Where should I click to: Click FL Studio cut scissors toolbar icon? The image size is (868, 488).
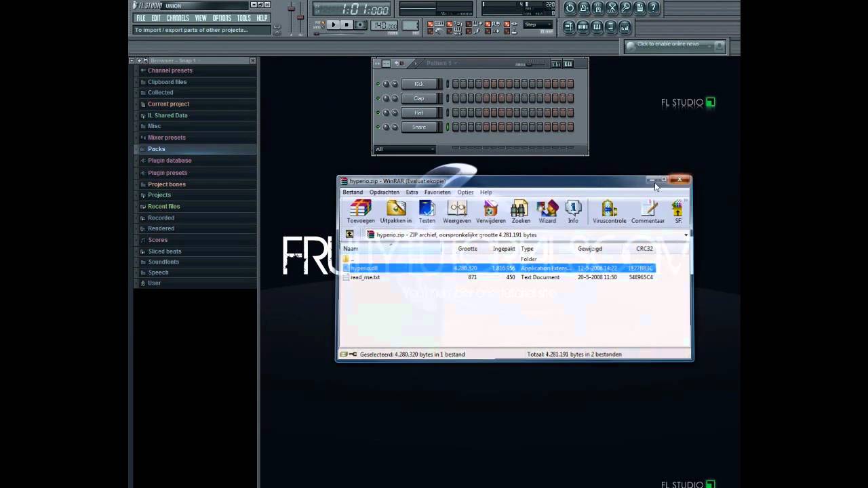point(612,7)
